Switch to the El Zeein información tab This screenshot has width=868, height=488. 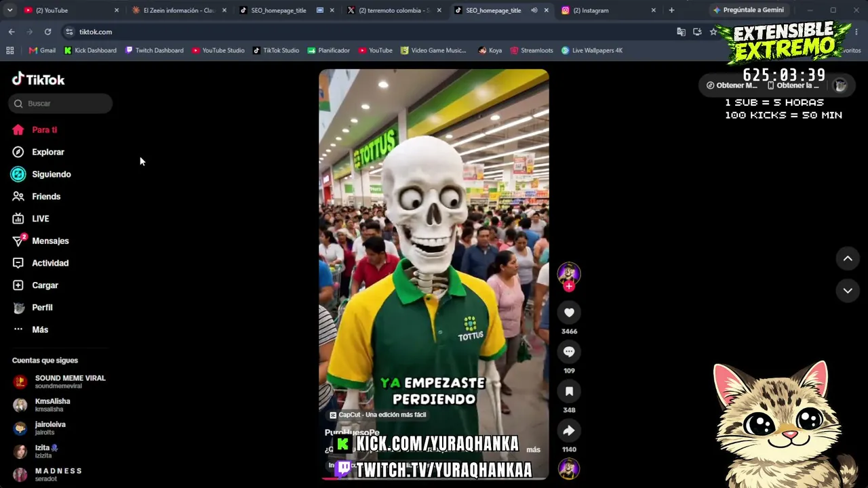180,10
